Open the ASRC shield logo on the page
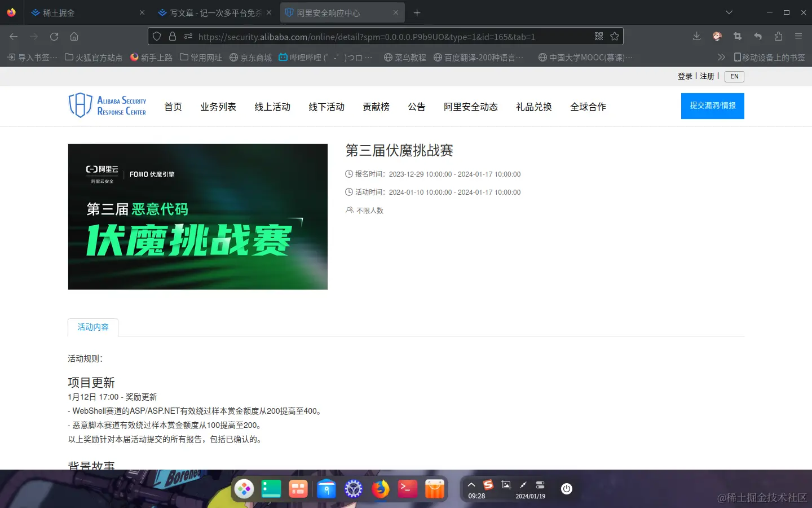The image size is (812, 508). [80, 106]
